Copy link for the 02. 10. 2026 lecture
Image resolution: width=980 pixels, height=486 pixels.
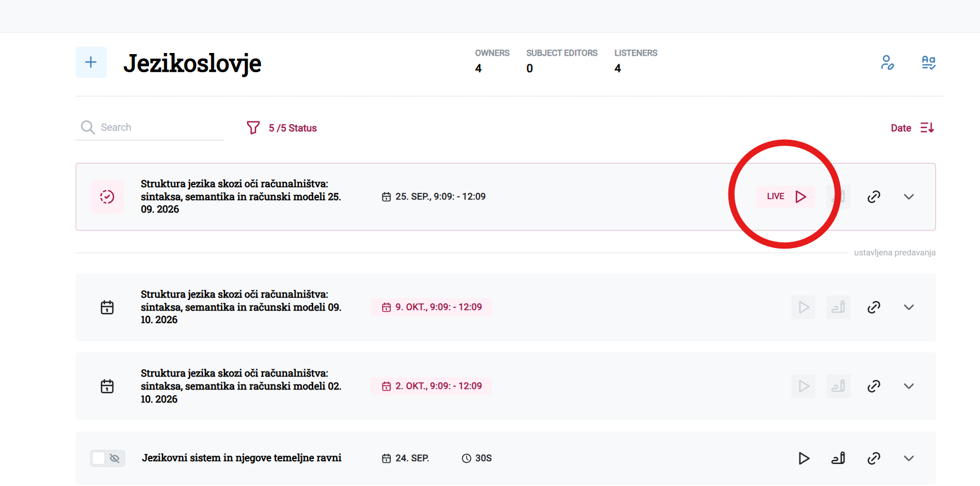[873, 386]
